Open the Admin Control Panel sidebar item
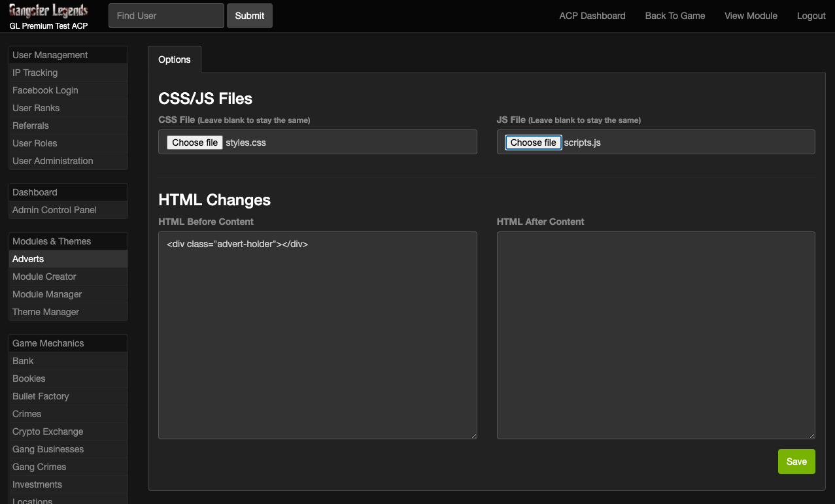Viewport: 835px width, 504px height. coord(54,210)
